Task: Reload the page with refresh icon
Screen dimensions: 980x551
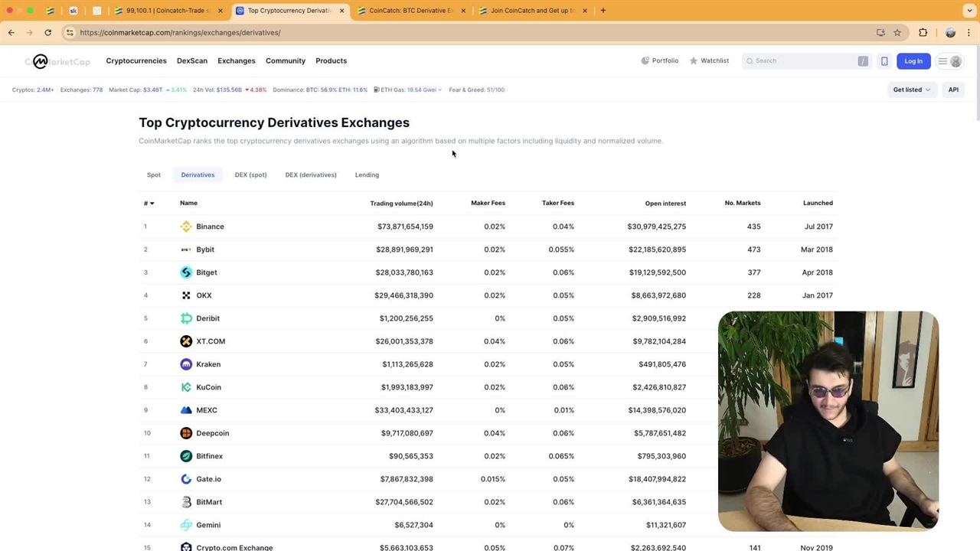Action: [x=47, y=33]
